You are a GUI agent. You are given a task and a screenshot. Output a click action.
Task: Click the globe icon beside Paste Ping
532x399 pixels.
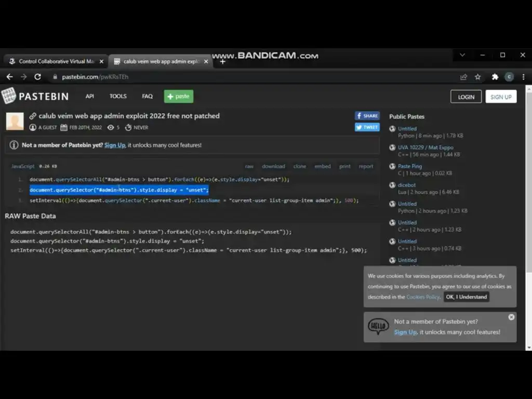pos(393,166)
